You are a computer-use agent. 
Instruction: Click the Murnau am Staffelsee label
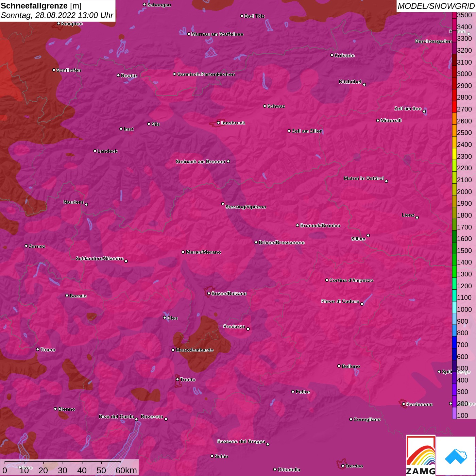[218, 34]
